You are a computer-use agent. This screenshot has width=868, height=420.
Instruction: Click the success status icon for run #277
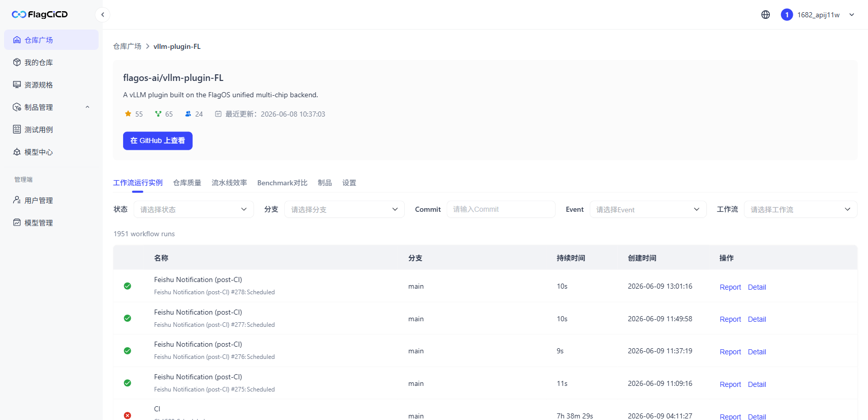(128, 318)
